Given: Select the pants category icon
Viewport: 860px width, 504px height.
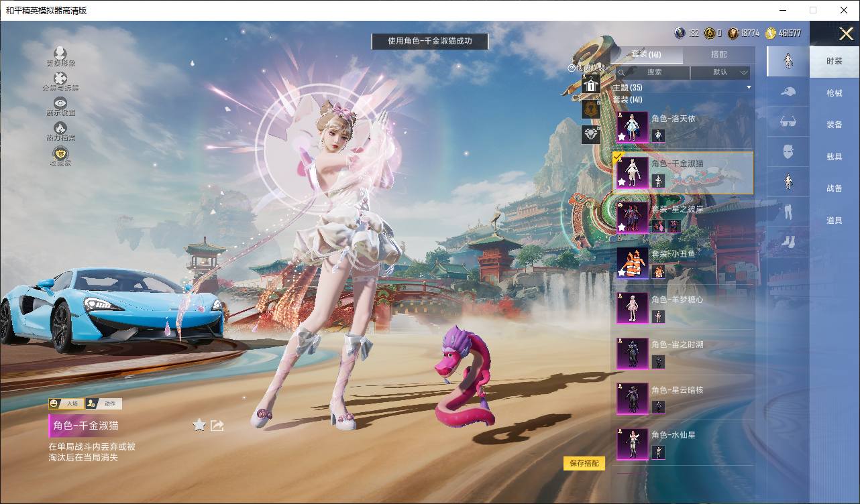Looking at the screenshot, I should click(x=788, y=212).
